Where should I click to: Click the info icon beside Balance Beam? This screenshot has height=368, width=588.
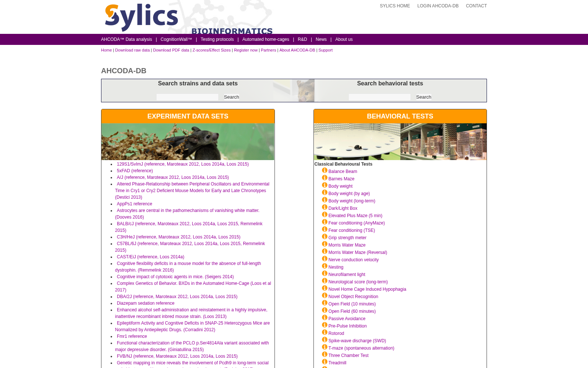point(325,170)
